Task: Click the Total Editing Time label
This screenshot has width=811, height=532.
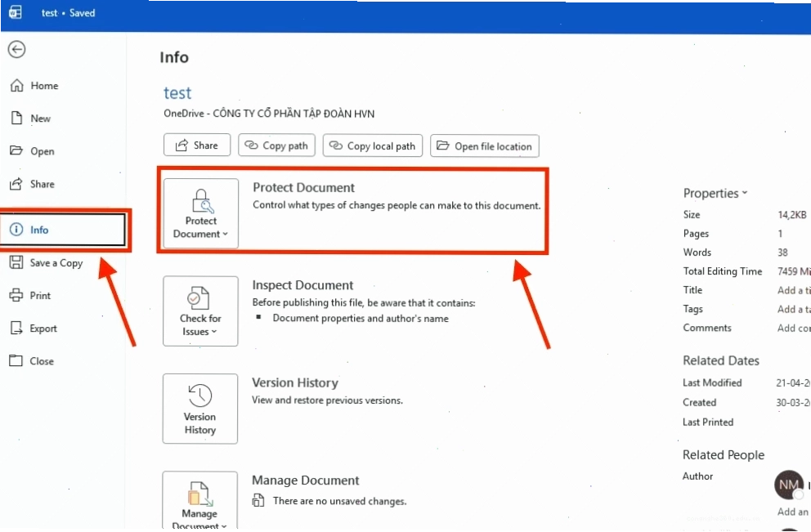Action: click(723, 271)
